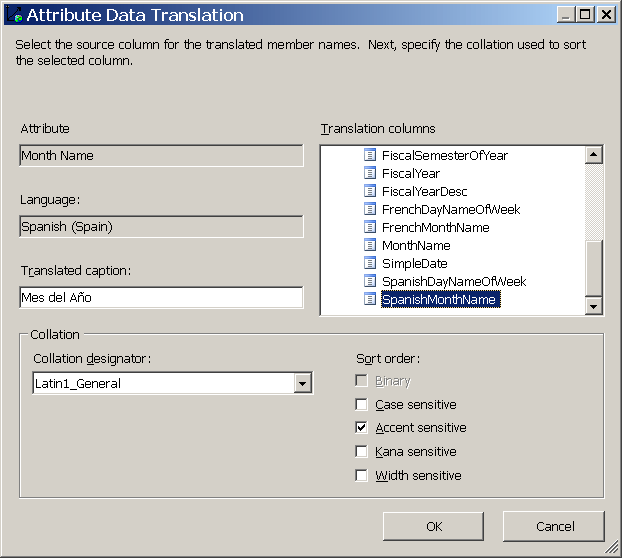Viewport: 622px width, 558px height.
Task: Click the window resize grip corner
Action: click(611, 547)
